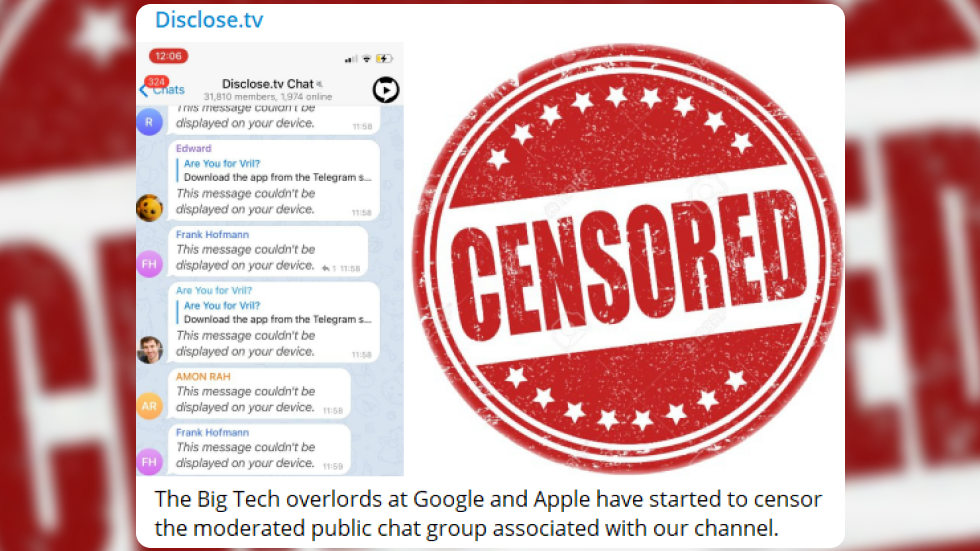Tap the battery charging status icon

pos(384,59)
